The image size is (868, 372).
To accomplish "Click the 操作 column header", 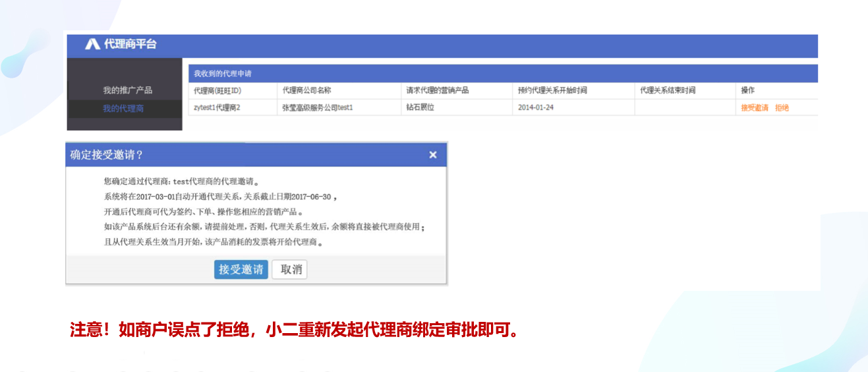I will pyautogui.click(x=777, y=90).
